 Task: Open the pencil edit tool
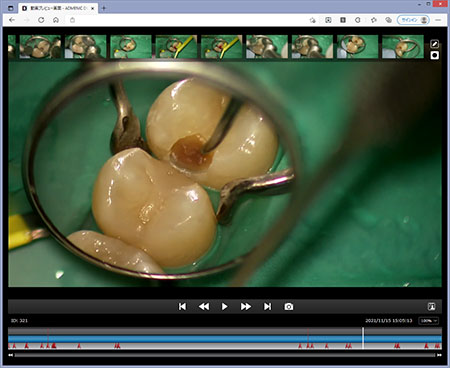coord(434,44)
